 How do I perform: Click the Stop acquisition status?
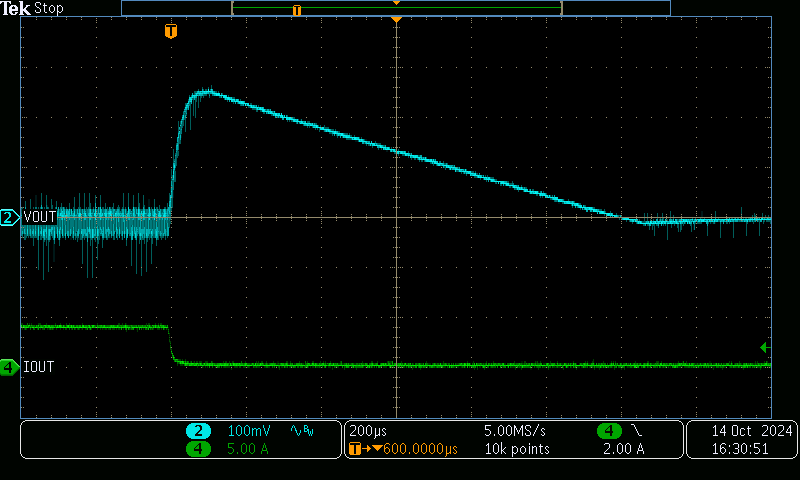click(x=48, y=8)
